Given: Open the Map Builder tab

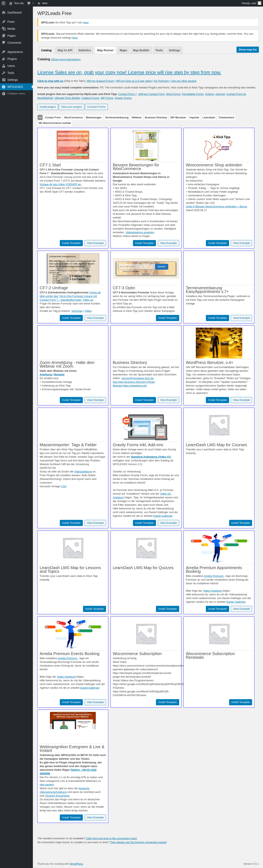Looking at the screenshot, I should [x=141, y=50].
